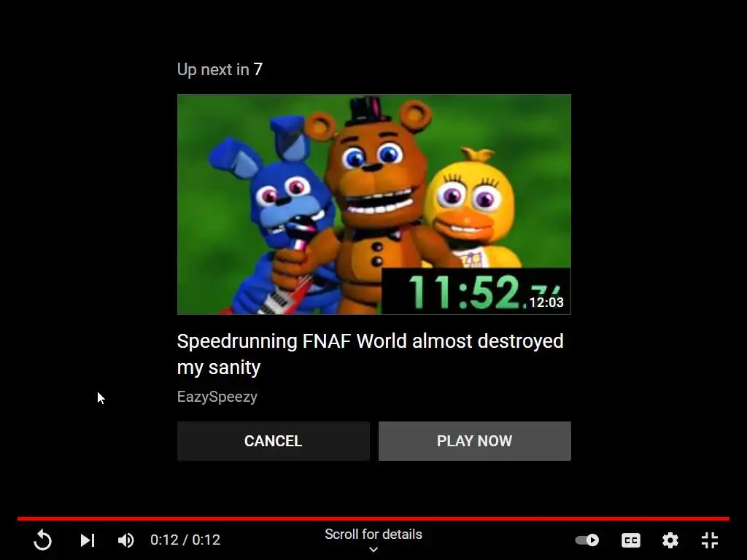The image size is (747, 560).
Task: Toggle the autoplay switch
Action: 587,540
